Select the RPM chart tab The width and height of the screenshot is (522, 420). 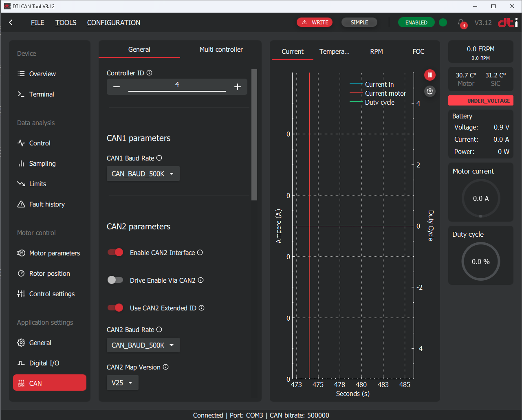coord(377,51)
